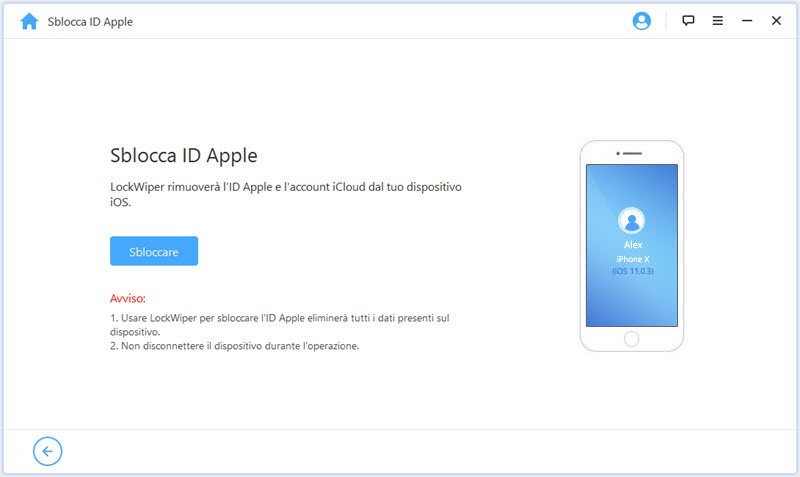Go to the home screen icon
This screenshot has height=477, width=800.
[x=29, y=21]
